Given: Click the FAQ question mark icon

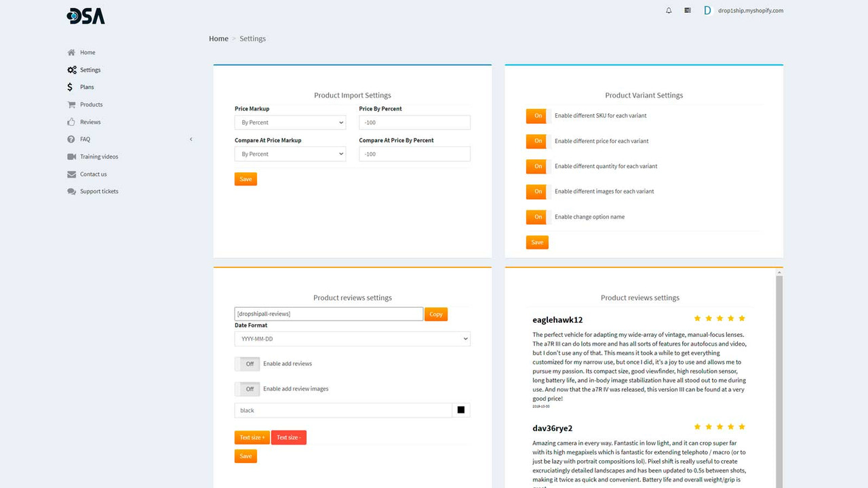Looking at the screenshot, I should (x=71, y=139).
